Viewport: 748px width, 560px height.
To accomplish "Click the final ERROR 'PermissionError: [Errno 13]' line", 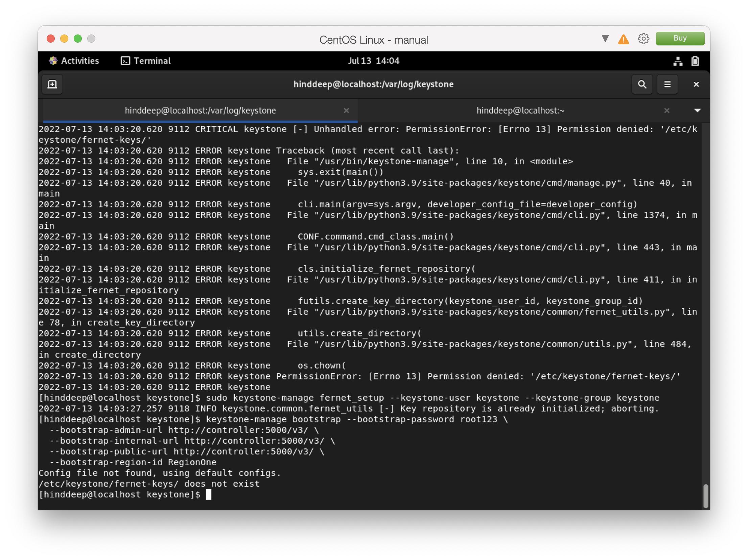I will pyautogui.click(x=359, y=376).
